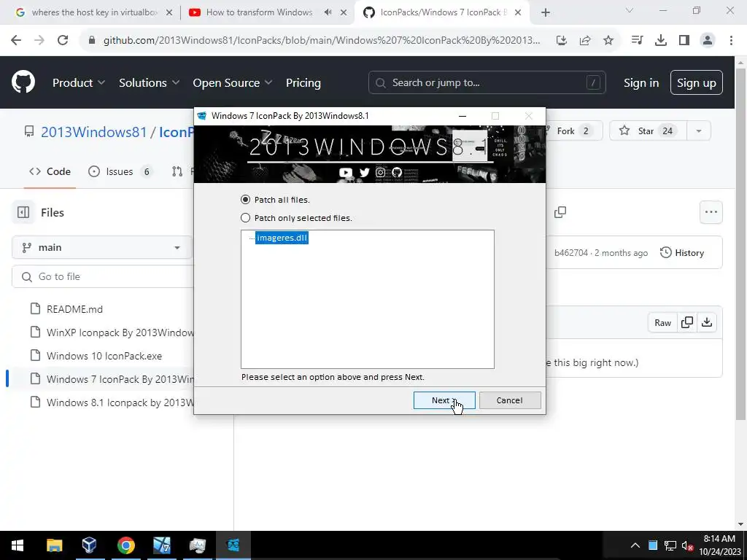Image resolution: width=747 pixels, height=560 pixels.
Task: Bookmark this page with star icon
Action: (x=608, y=40)
